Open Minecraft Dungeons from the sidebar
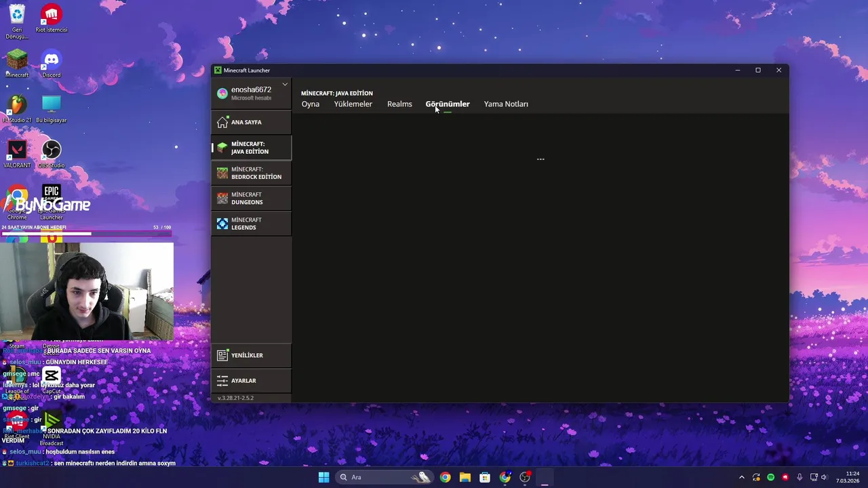This screenshot has height=488, width=868. coord(251,198)
